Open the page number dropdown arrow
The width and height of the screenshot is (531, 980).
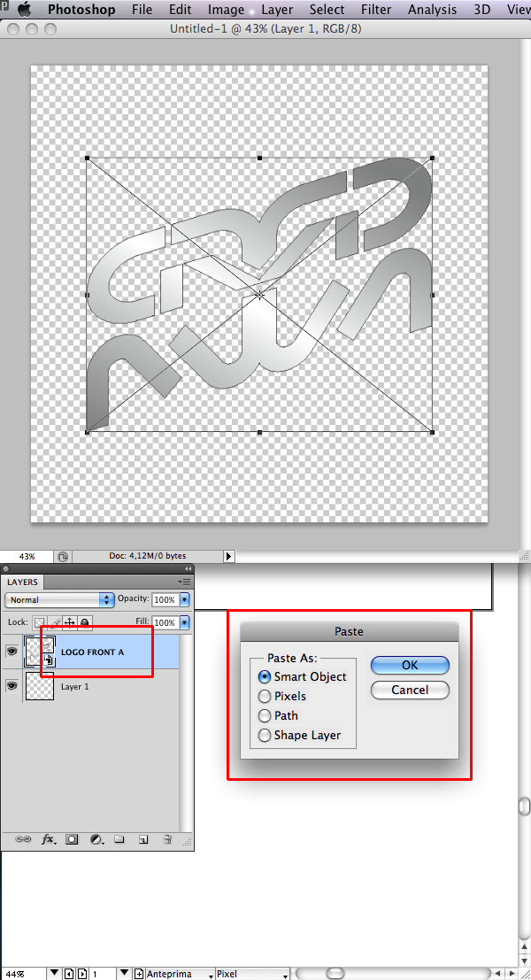click(124, 974)
